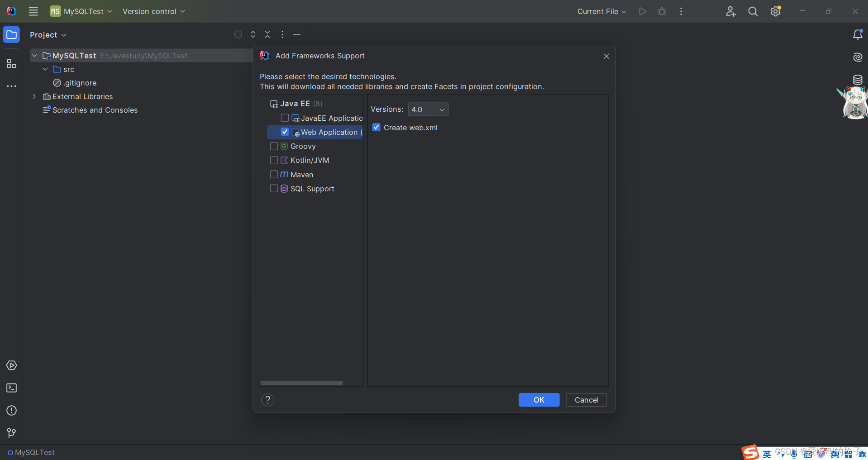868x460 pixels.
Task: Check the JavaEE Application checkbox
Action: click(x=285, y=118)
